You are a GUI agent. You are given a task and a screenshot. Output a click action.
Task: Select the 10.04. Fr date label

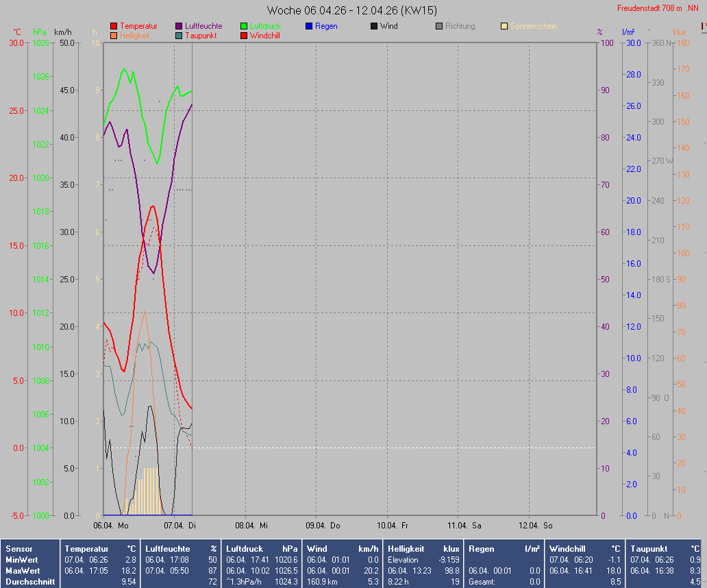393,526
